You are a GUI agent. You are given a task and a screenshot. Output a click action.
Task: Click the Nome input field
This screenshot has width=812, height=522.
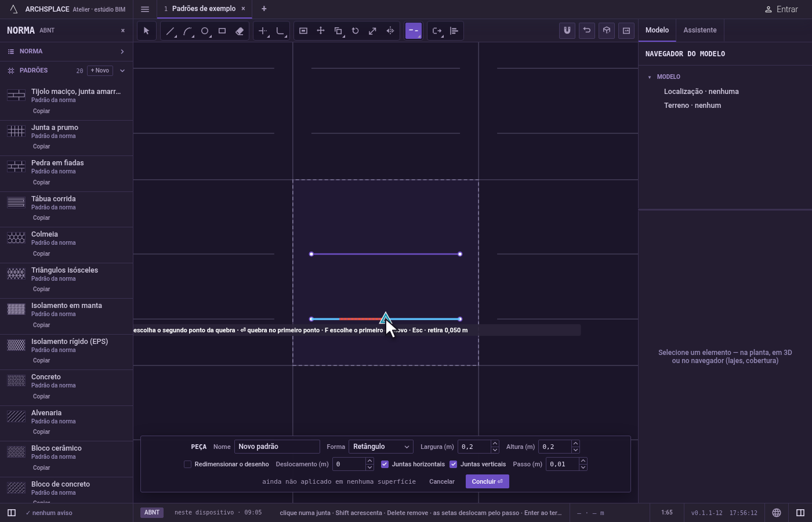(277, 447)
